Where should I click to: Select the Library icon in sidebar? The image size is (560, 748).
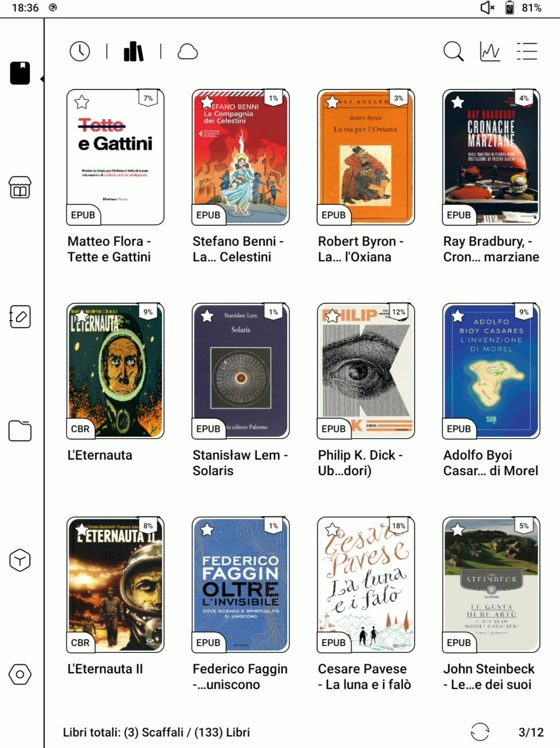20,73
